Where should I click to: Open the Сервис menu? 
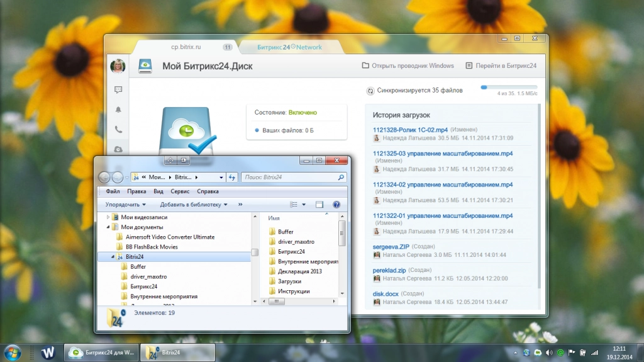[180, 191]
